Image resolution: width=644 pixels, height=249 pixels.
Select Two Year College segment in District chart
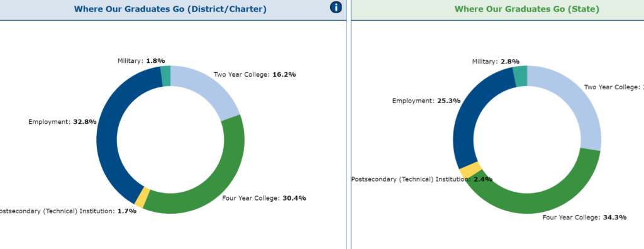[209, 91]
